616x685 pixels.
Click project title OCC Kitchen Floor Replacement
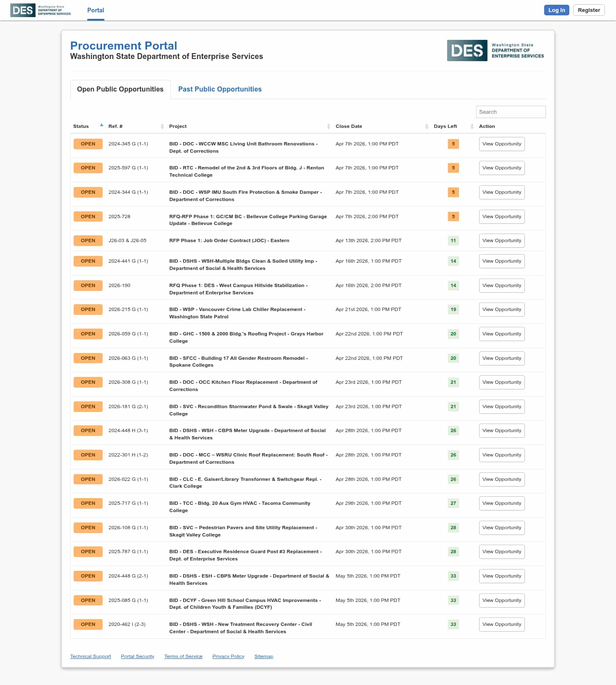tap(243, 385)
